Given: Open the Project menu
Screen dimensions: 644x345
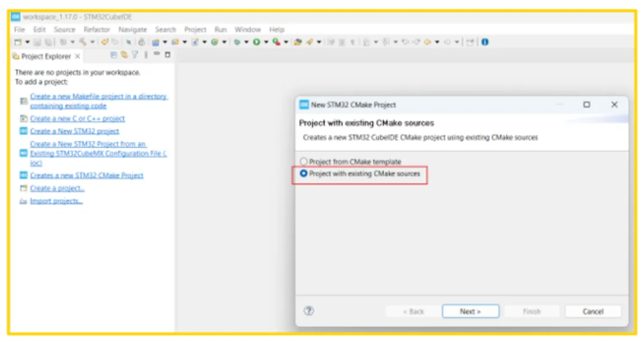Looking at the screenshot, I should coord(195,29).
